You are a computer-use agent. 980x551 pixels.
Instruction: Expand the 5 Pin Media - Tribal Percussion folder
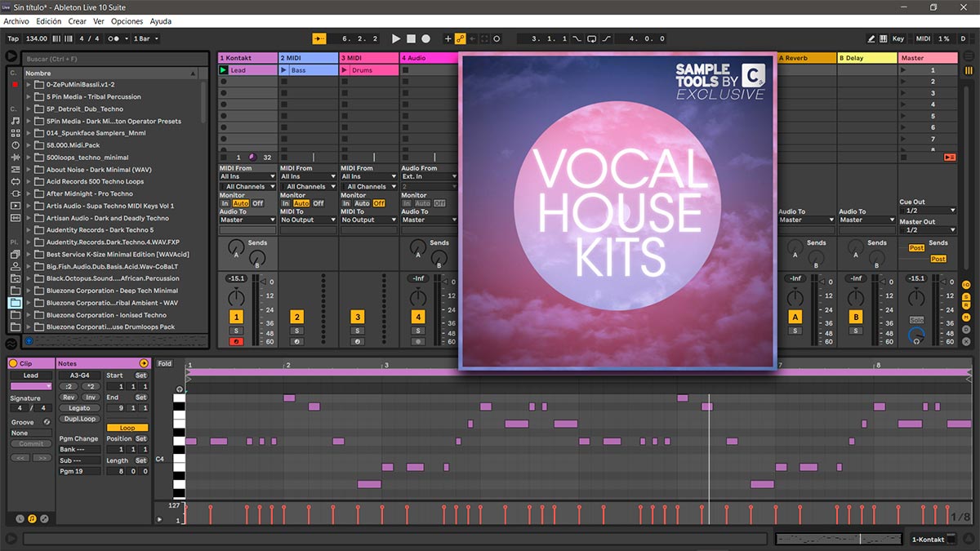coord(29,97)
